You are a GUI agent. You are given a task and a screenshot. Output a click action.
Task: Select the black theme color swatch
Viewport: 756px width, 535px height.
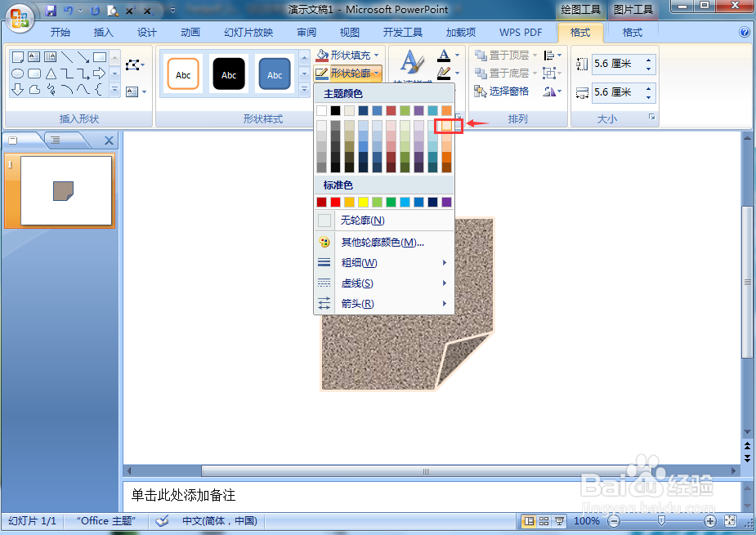pyautogui.click(x=336, y=110)
